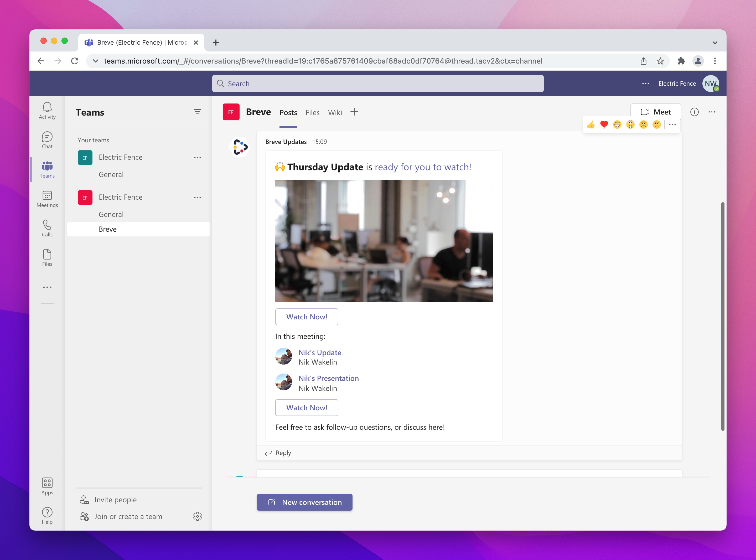
Task: Click Invite people
Action: tap(108, 500)
